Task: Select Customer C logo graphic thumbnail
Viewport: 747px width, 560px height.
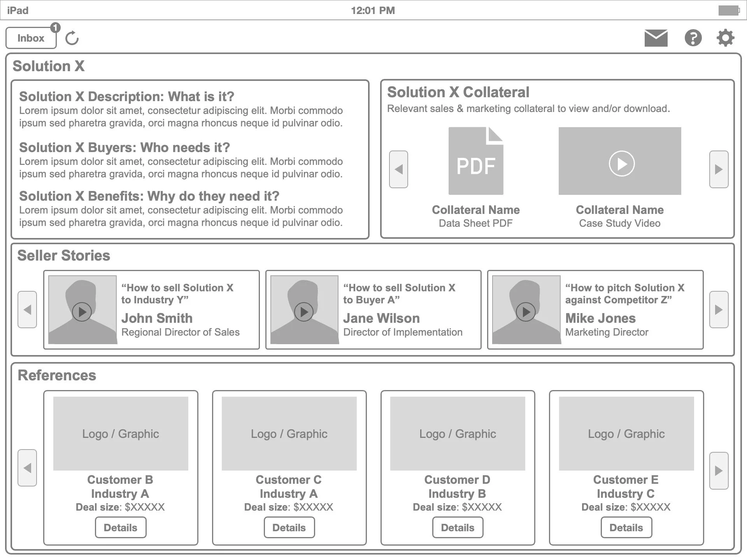Action: [289, 434]
